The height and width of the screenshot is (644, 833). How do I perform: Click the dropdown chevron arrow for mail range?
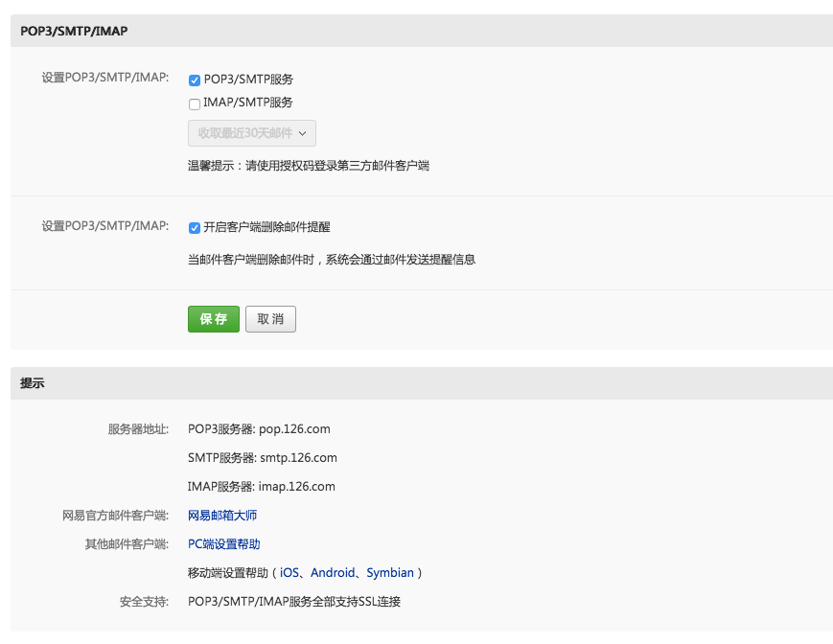click(302, 133)
